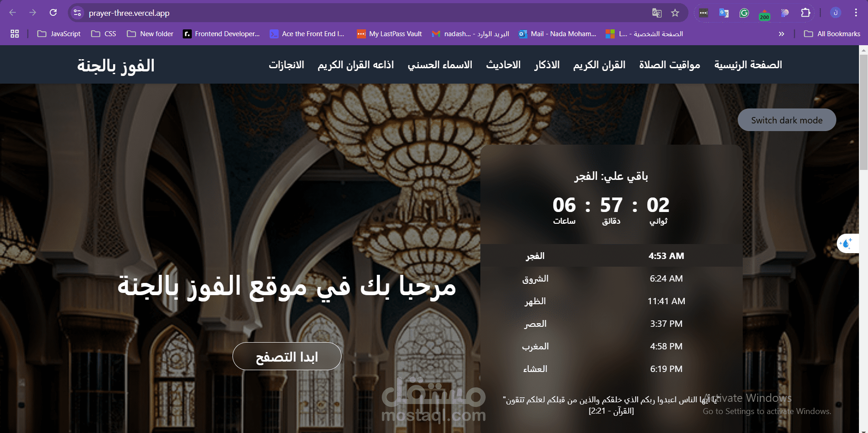Click the مرحبا بك في موقع الفوز بالجنة heading

click(287, 287)
